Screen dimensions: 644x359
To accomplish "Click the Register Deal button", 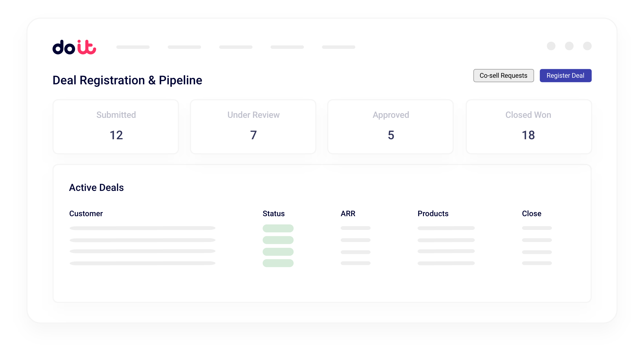I will 565,76.
